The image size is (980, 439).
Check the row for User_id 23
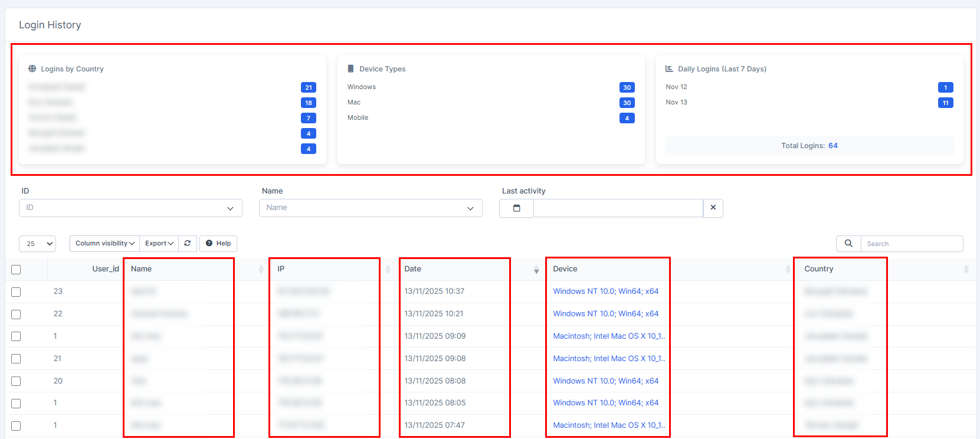pyautogui.click(x=16, y=292)
